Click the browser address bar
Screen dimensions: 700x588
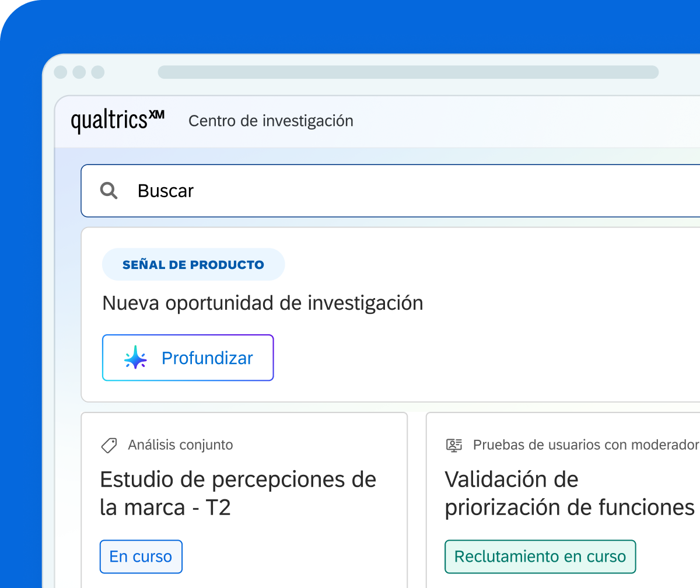pyautogui.click(x=408, y=72)
